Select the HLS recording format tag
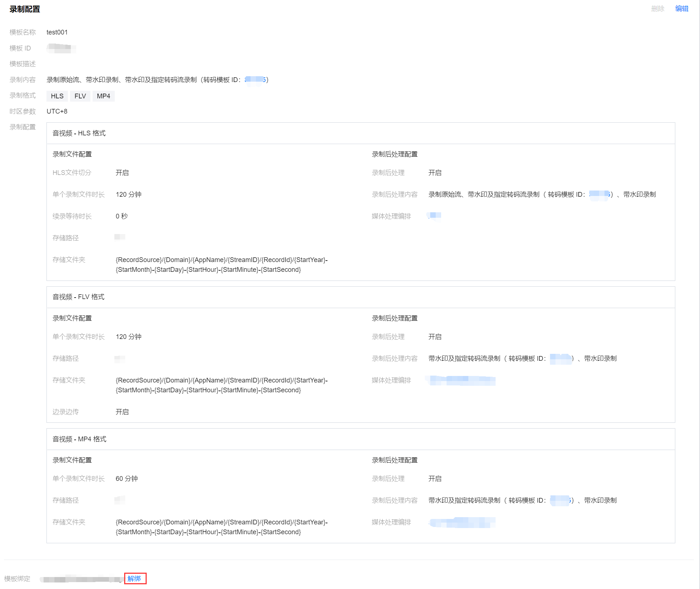The image size is (700, 589). tap(57, 96)
